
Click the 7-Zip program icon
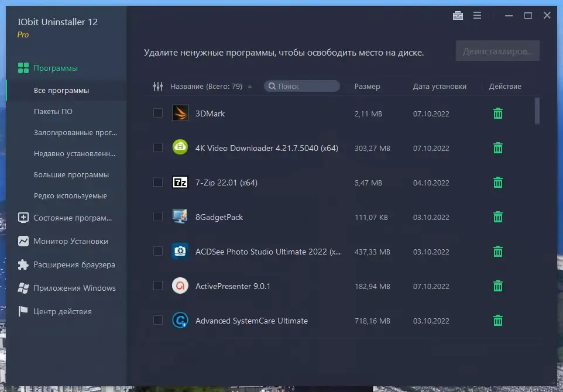tap(180, 183)
